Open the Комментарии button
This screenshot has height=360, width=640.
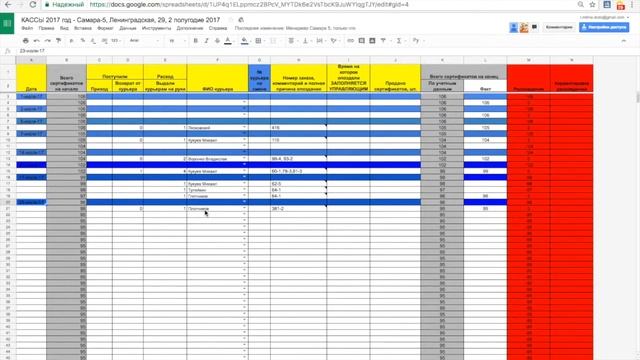tap(559, 27)
